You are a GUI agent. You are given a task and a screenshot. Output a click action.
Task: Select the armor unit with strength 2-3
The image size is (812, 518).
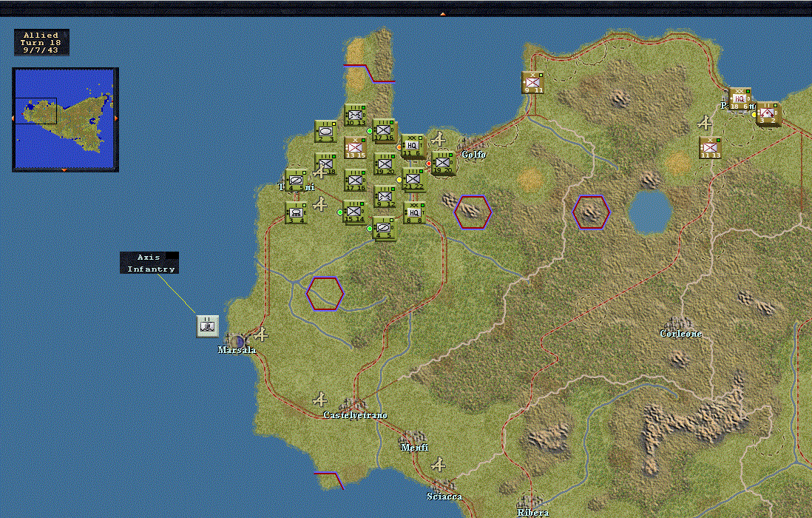(x=325, y=132)
